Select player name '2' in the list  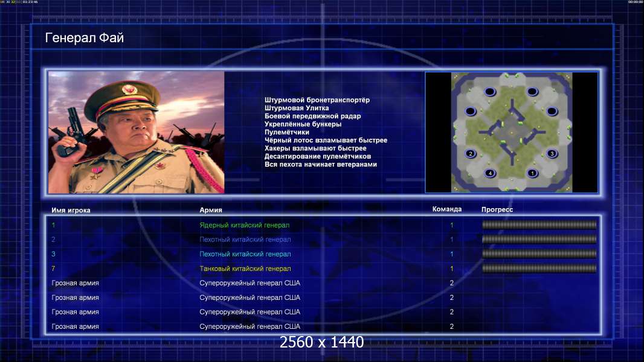tap(53, 240)
